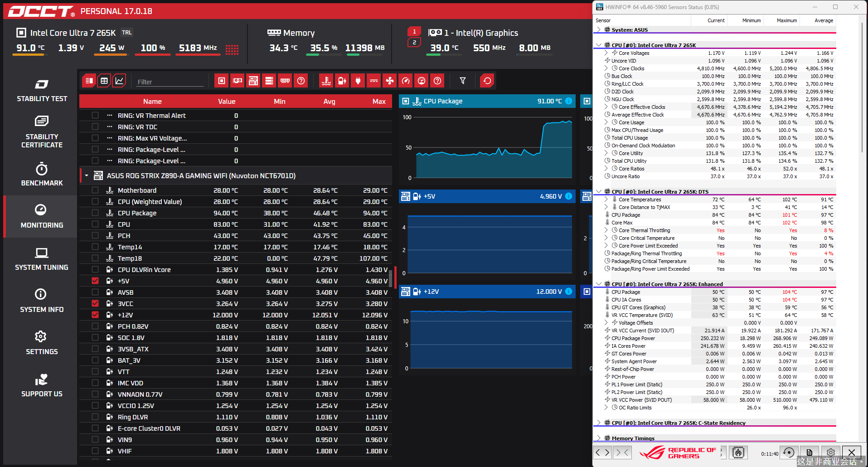This screenshot has width=868, height=467.
Task: Open info on CPU Package graph
Action: tap(569, 101)
